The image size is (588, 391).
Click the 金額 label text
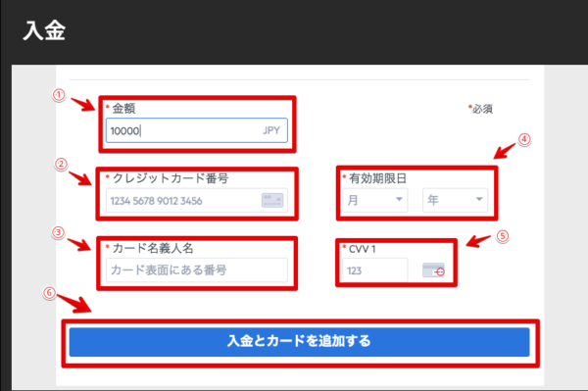(x=124, y=109)
